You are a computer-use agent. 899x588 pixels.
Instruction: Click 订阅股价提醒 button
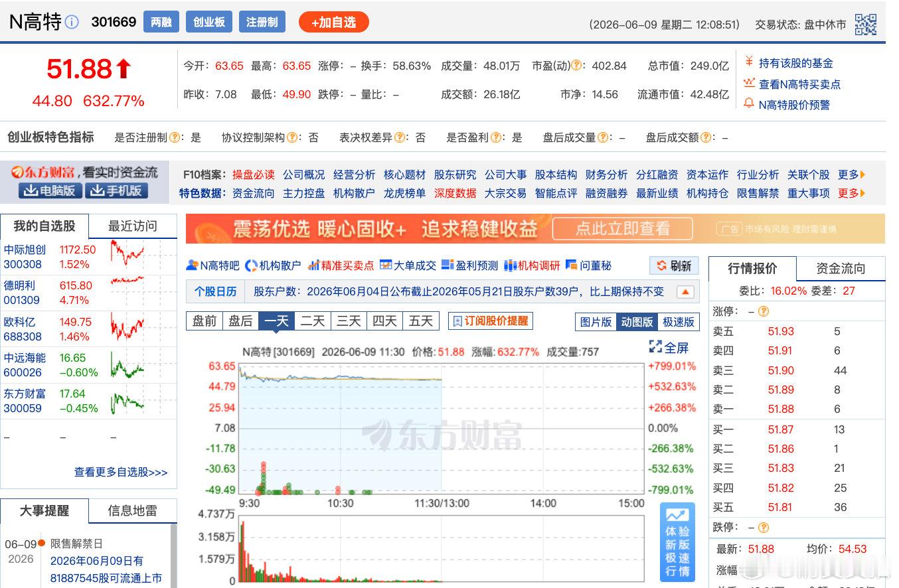click(x=491, y=321)
